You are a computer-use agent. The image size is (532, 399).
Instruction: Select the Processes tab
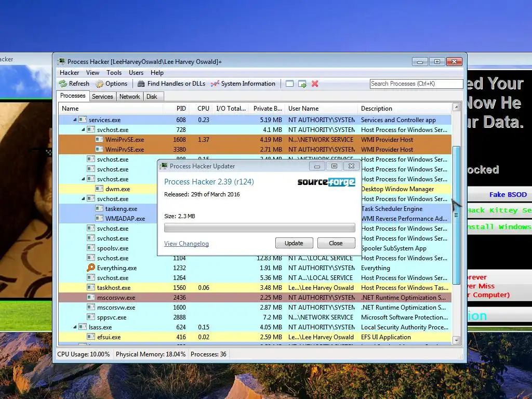click(73, 96)
